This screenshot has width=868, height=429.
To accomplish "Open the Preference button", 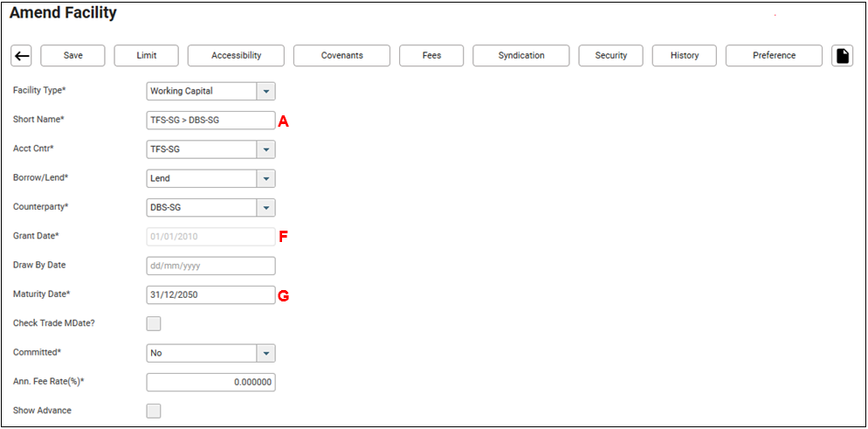I will pyautogui.click(x=774, y=56).
